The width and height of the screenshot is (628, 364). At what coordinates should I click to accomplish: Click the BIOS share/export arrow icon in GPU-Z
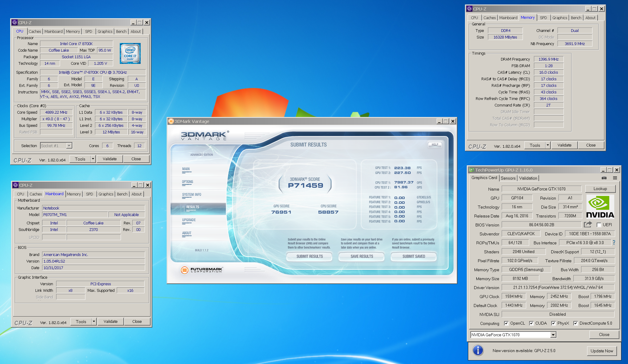(588, 224)
